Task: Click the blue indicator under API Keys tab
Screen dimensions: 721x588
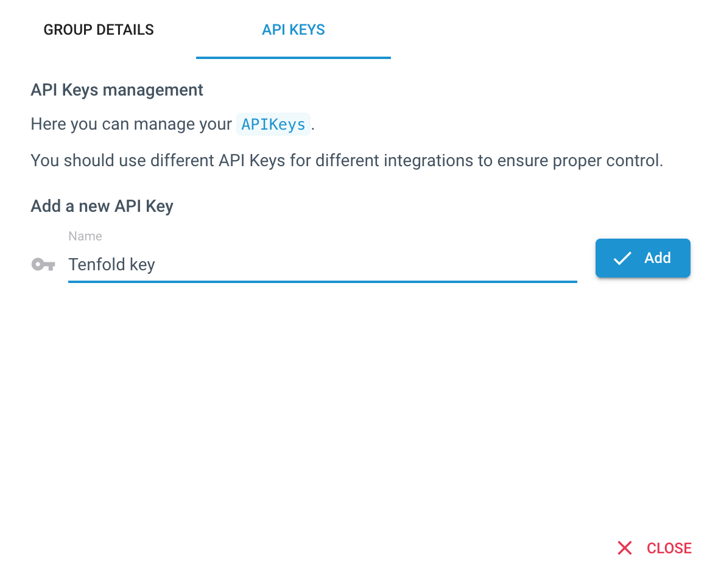Action: 294,58
